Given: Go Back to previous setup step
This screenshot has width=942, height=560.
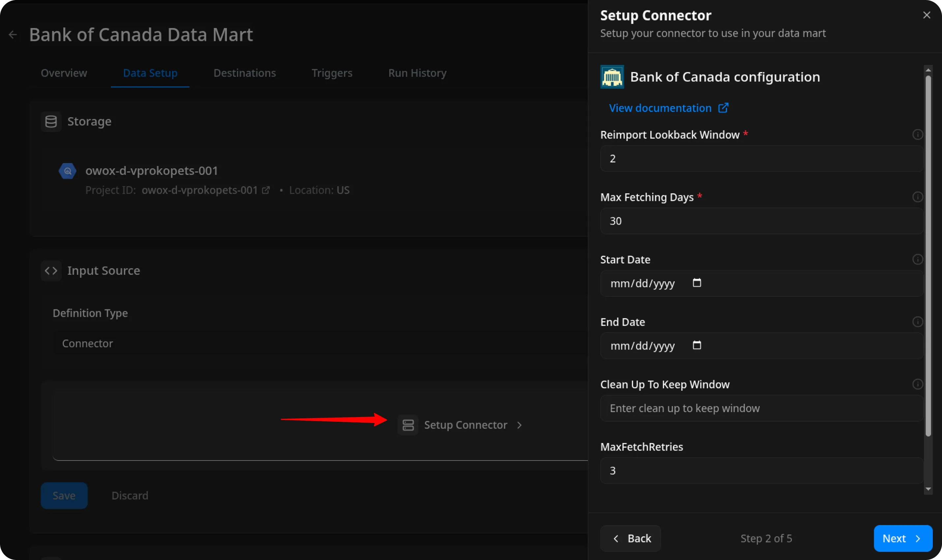Looking at the screenshot, I should coord(630,539).
